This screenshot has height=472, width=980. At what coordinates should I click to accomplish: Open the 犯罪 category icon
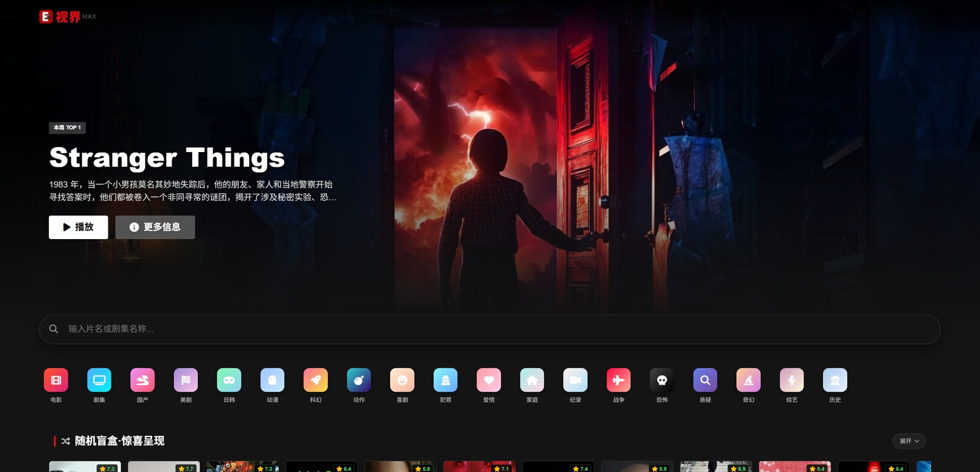[445, 380]
